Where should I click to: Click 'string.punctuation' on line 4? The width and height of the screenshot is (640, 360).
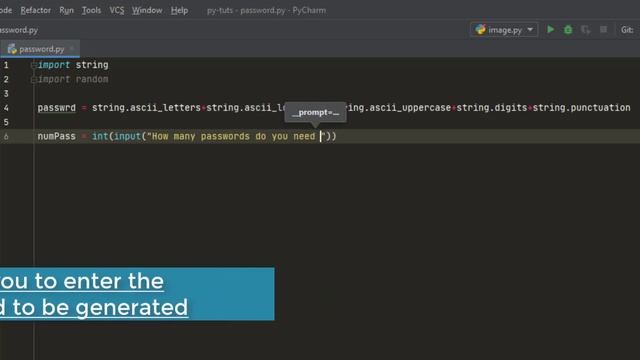pyautogui.click(x=581, y=108)
